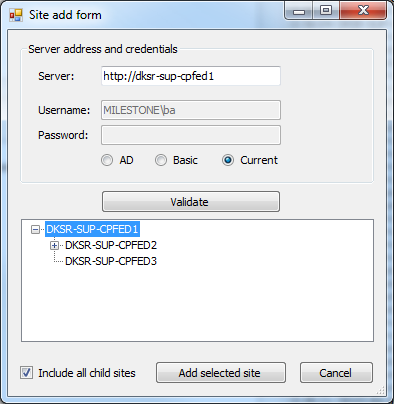Close the Site add form window
The width and height of the screenshot is (394, 404).
tap(363, 11)
